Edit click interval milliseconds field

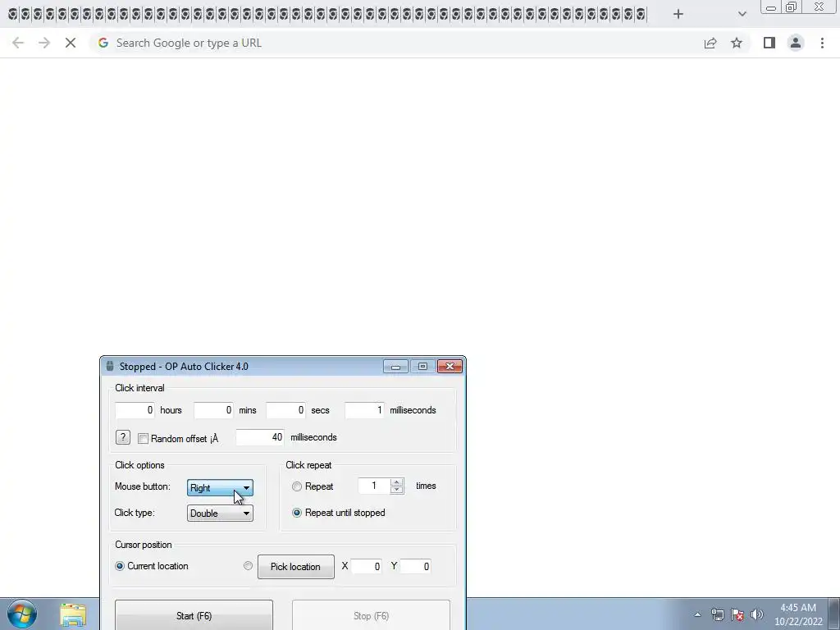364,410
